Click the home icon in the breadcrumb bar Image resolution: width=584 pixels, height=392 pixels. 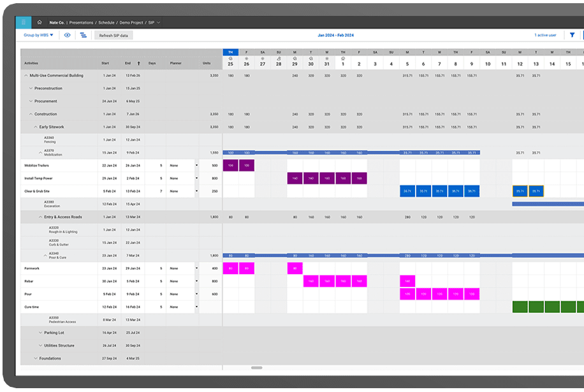pos(40,21)
